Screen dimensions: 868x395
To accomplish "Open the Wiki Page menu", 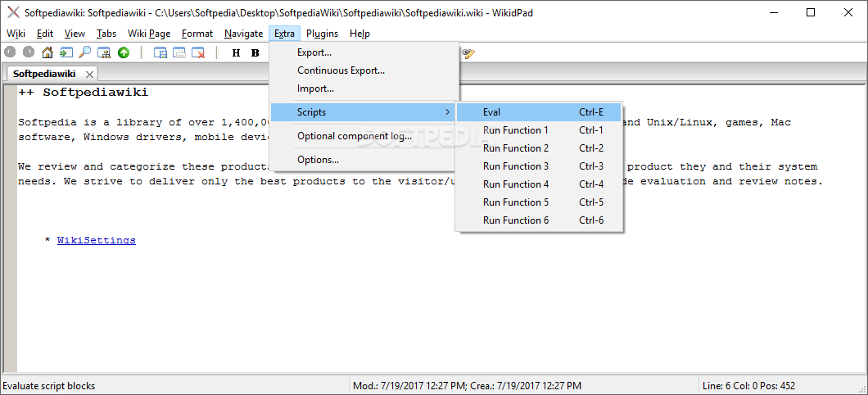I will 149,34.
